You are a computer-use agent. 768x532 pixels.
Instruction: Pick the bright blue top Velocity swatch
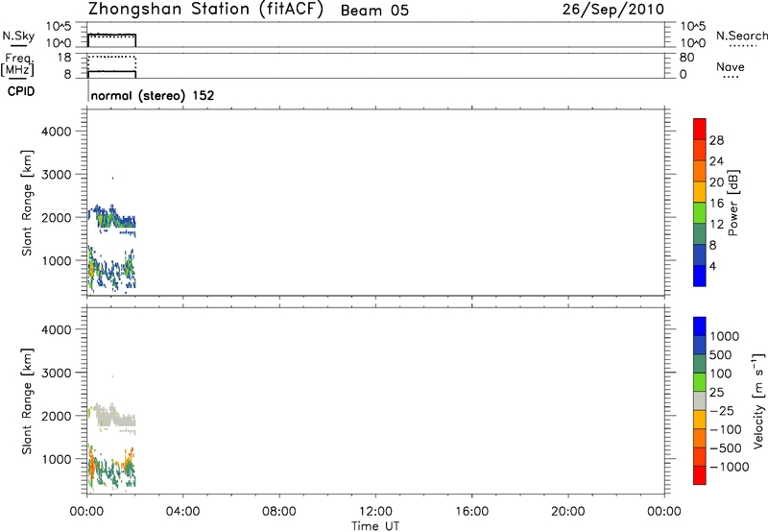[x=700, y=326]
